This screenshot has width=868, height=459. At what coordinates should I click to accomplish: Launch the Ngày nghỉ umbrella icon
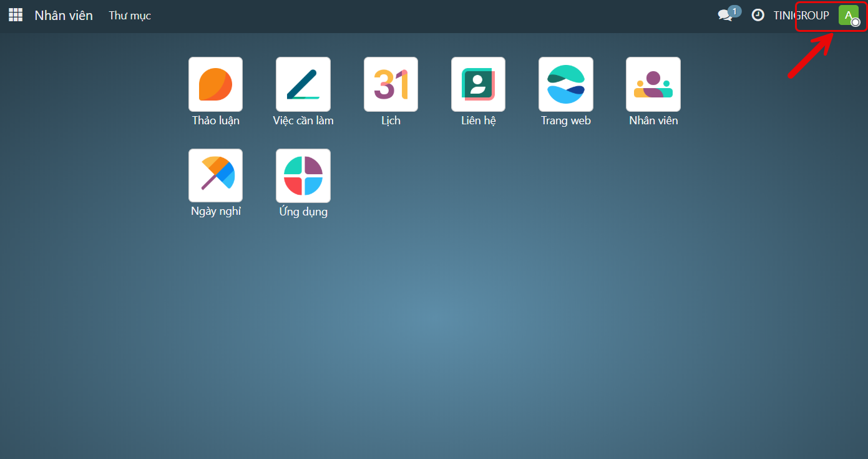215,175
